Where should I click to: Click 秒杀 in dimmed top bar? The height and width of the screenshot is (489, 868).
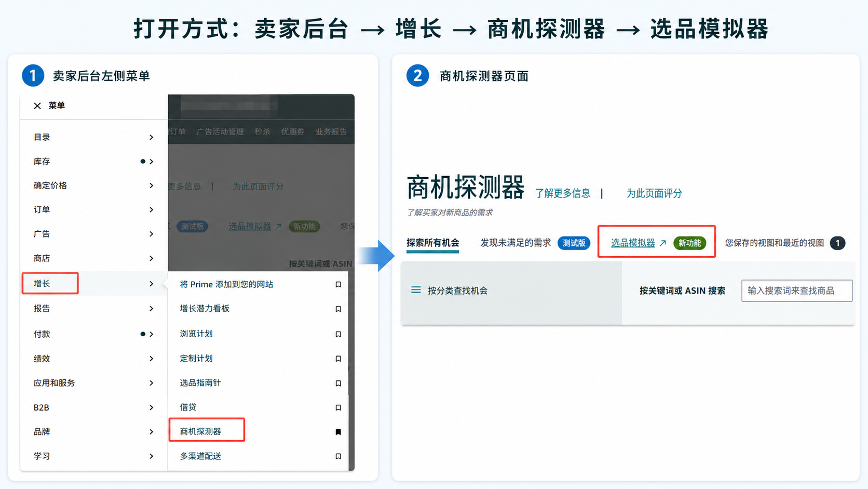[262, 131]
